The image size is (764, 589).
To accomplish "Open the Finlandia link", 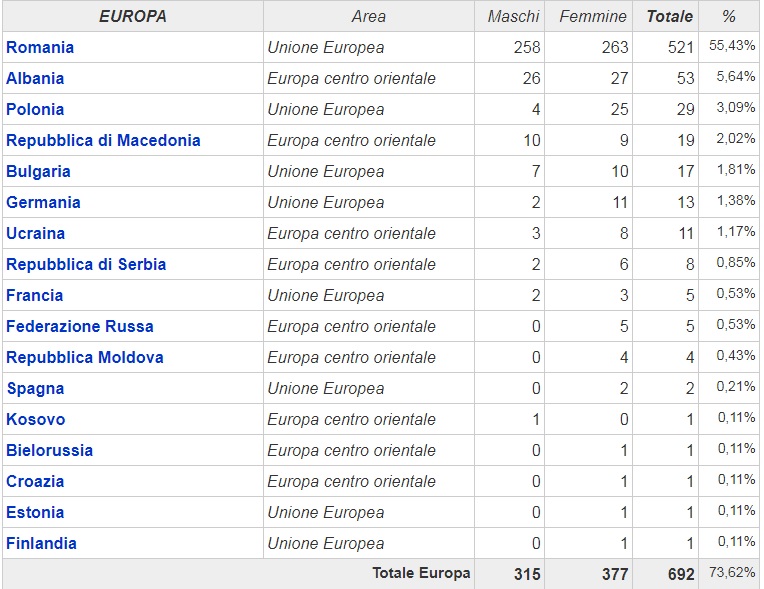I will pyautogui.click(x=41, y=543).
